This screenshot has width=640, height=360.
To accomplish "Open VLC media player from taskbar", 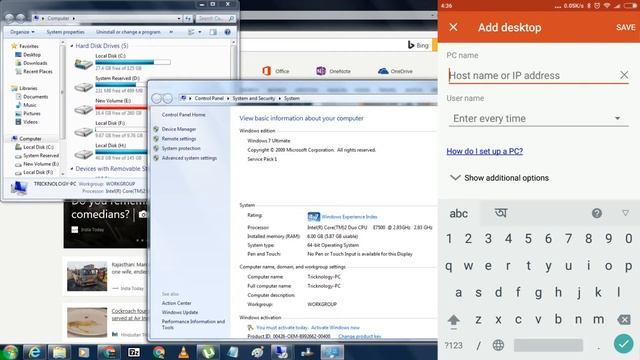I will pyautogui.click(x=184, y=352).
